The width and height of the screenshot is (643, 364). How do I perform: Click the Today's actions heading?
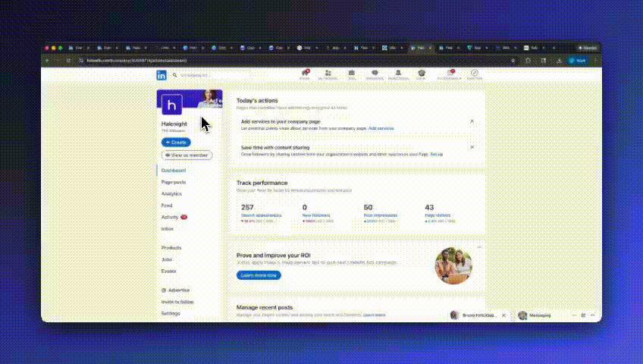(x=257, y=100)
